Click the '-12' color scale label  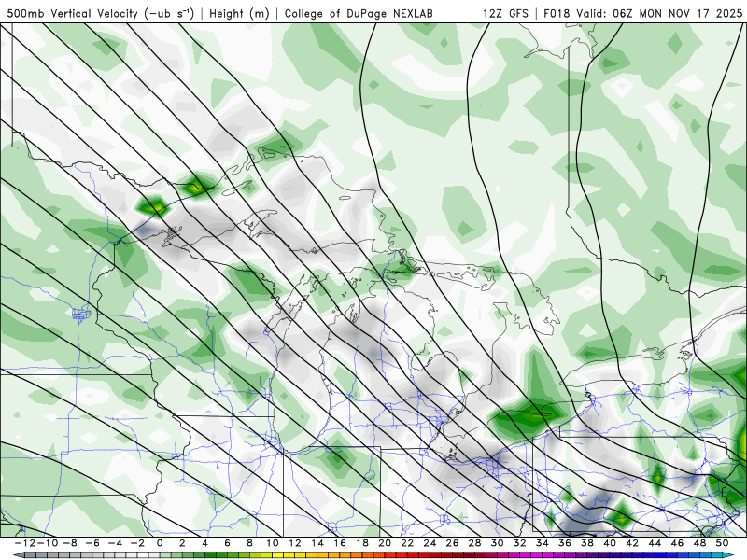click(25, 543)
